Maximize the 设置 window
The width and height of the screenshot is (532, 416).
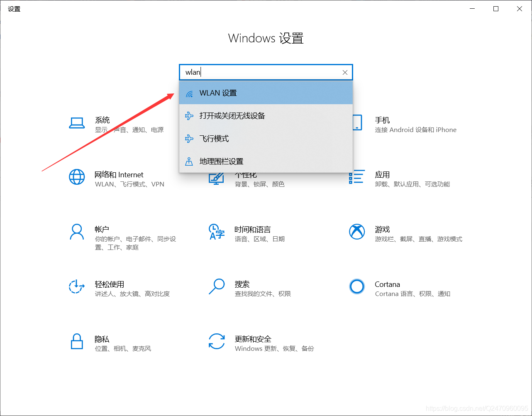click(496, 9)
